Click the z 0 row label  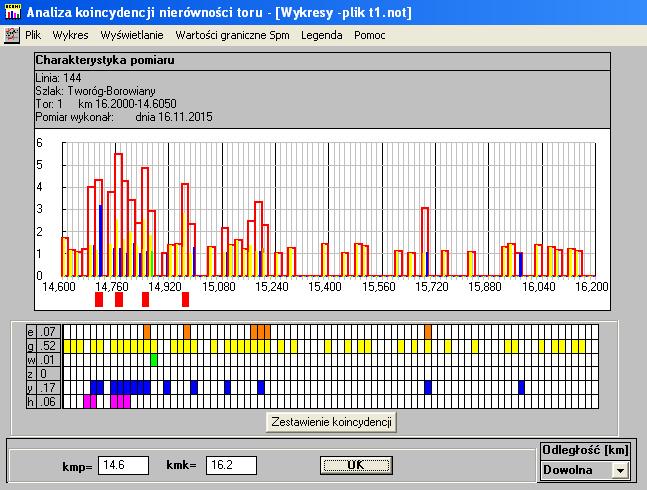pos(43,374)
